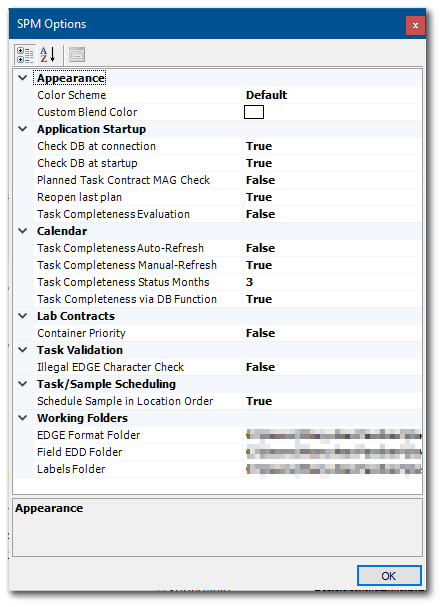
Task: Switch to Categorized view icon
Action: (x=25, y=55)
